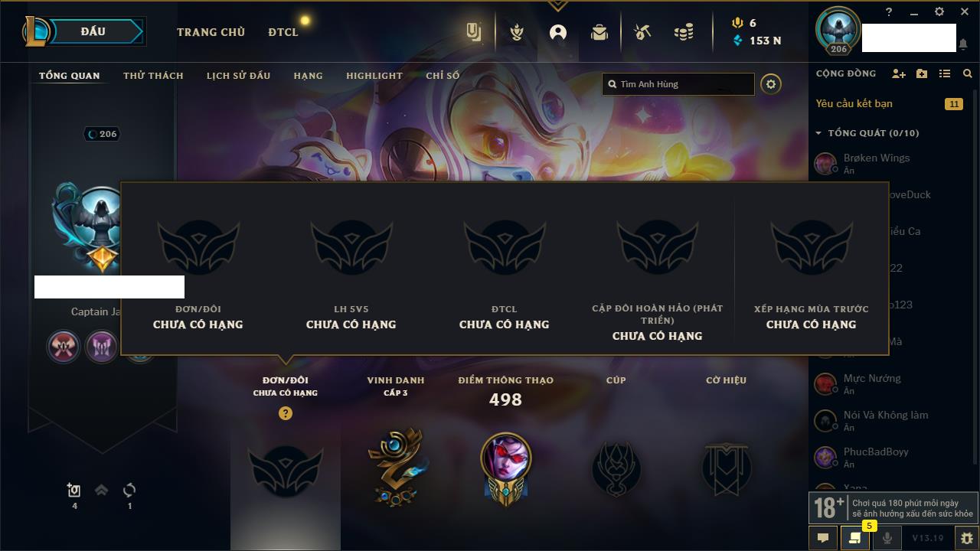Switch to LỊCH SỬ ĐẤU tab
980x551 pixels.
pos(238,76)
